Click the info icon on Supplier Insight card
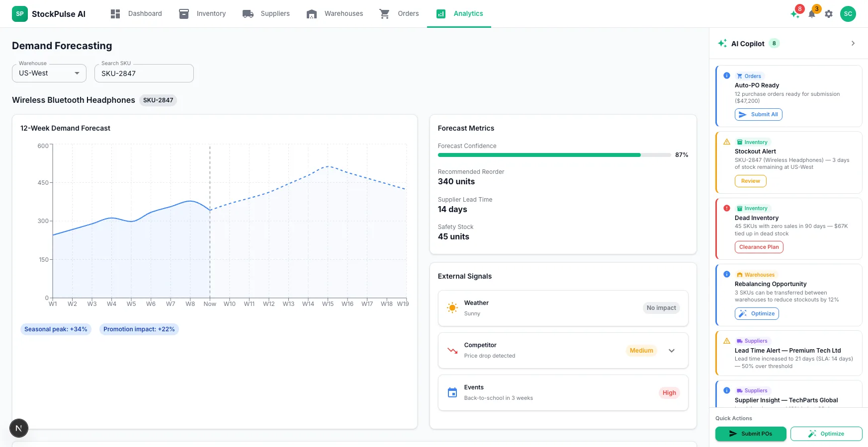The height and width of the screenshot is (447, 868). (x=727, y=390)
